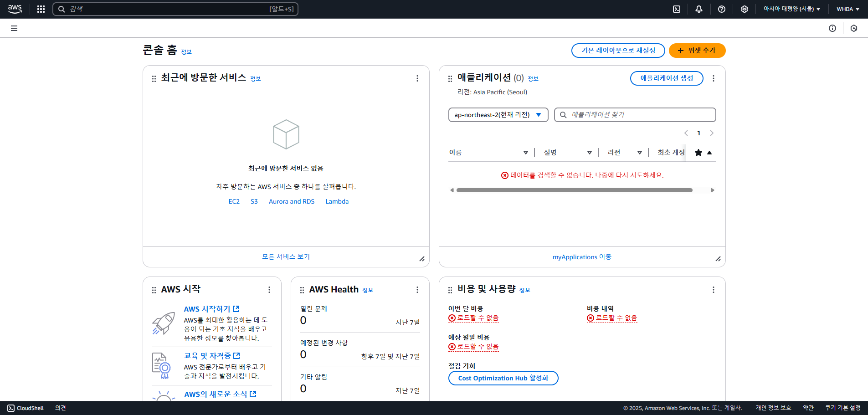Viewport: 868px width, 415px height.
Task: Open CloudShell icon in top navigation
Action: click(x=677, y=9)
